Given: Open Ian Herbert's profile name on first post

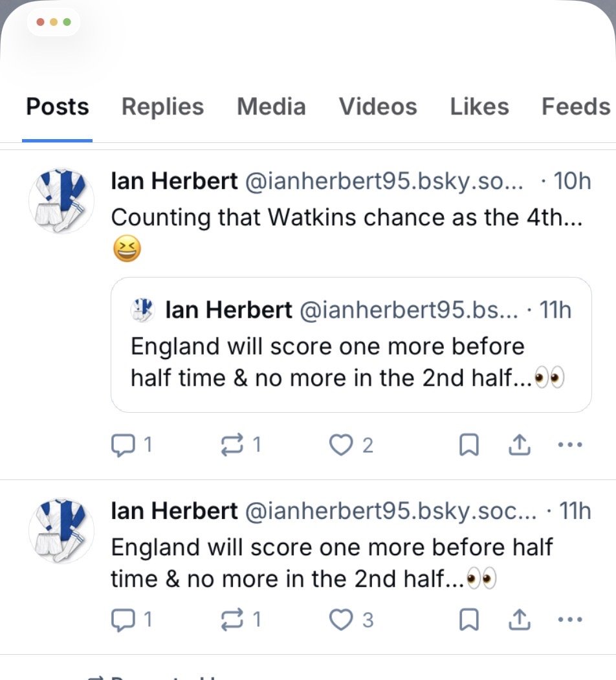Looking at the screenshot, I should click(x=174, y=181).
